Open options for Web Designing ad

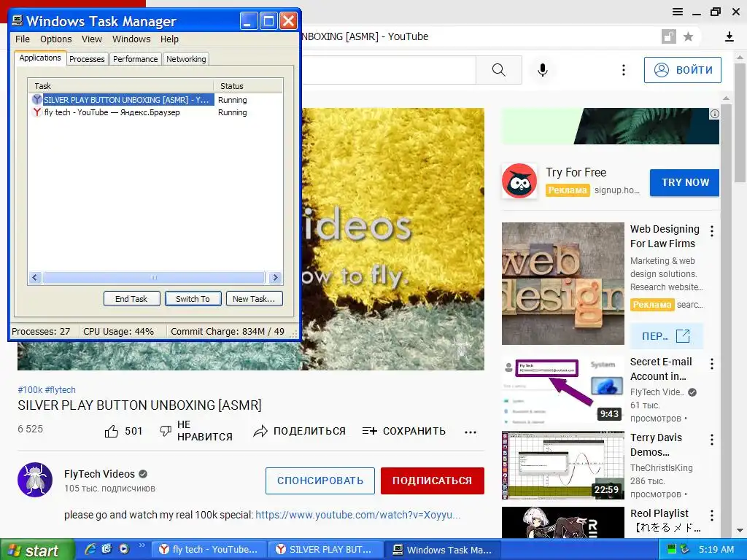coord(712,231)
